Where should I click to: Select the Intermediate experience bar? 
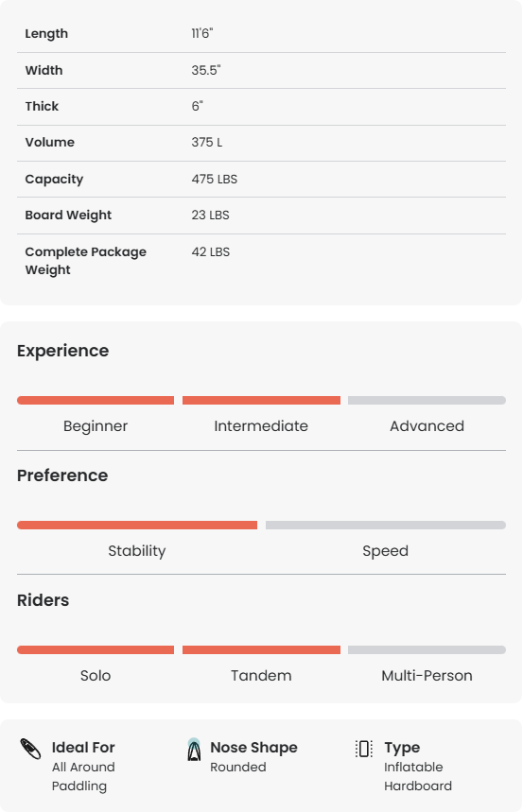pos(261,400)
